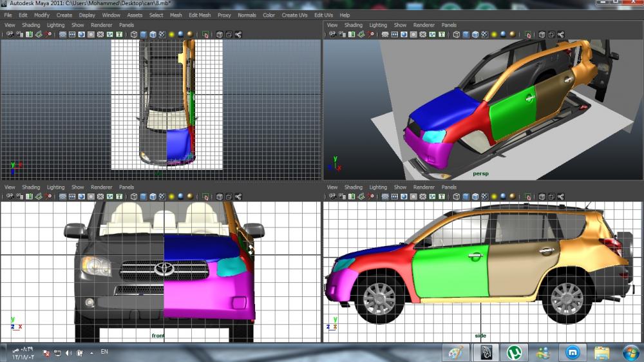Viewport: 644px width, 362px height.
Task: Open Shading dropdown in the front panel
Action: click(x=31, y=187)
